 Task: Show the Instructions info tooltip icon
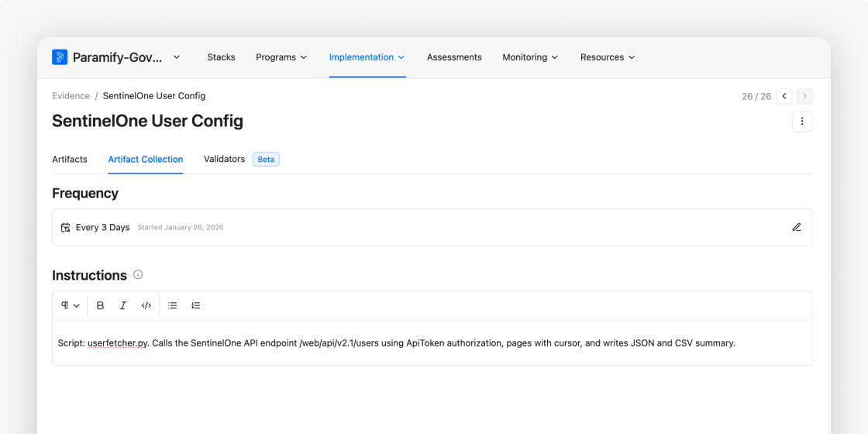pyautogui.click(x=138, y=274)
